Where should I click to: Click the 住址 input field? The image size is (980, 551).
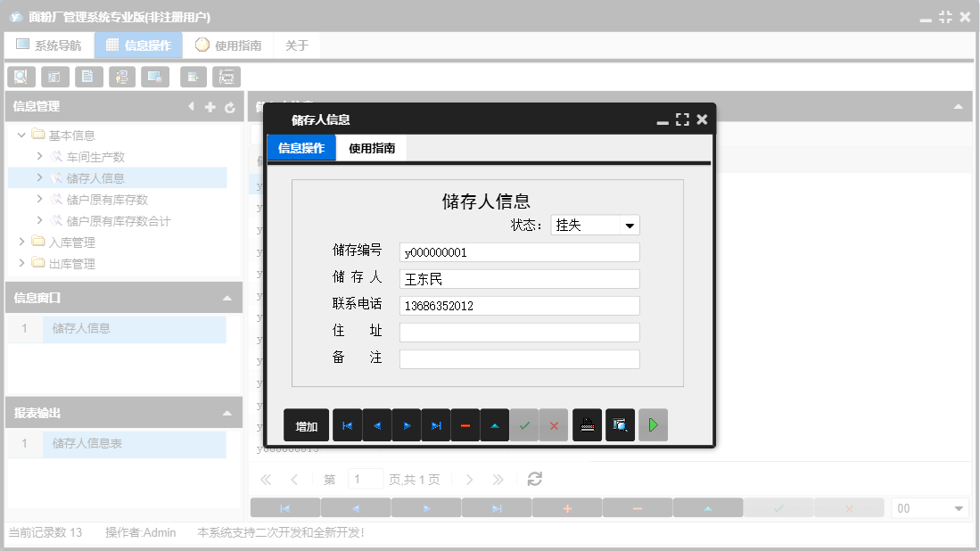pyautogui.click(x=520, y=332)
